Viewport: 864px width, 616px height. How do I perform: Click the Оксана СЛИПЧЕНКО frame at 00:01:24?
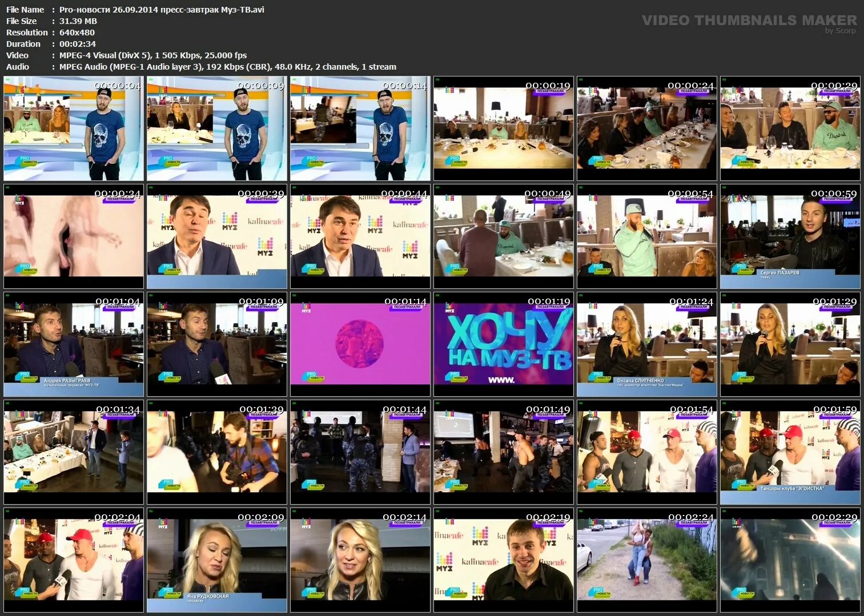click(647, 344)
